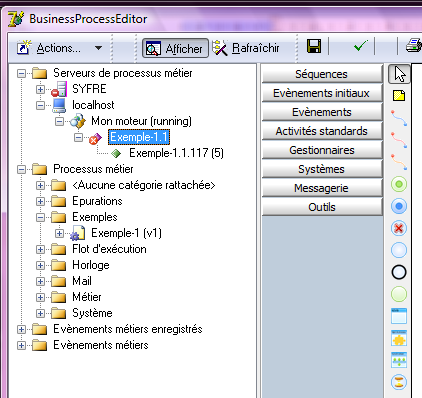Screen dimensions: 422x398
Task: Select the puzzle piece activity tool
Action: coord(399,338)
